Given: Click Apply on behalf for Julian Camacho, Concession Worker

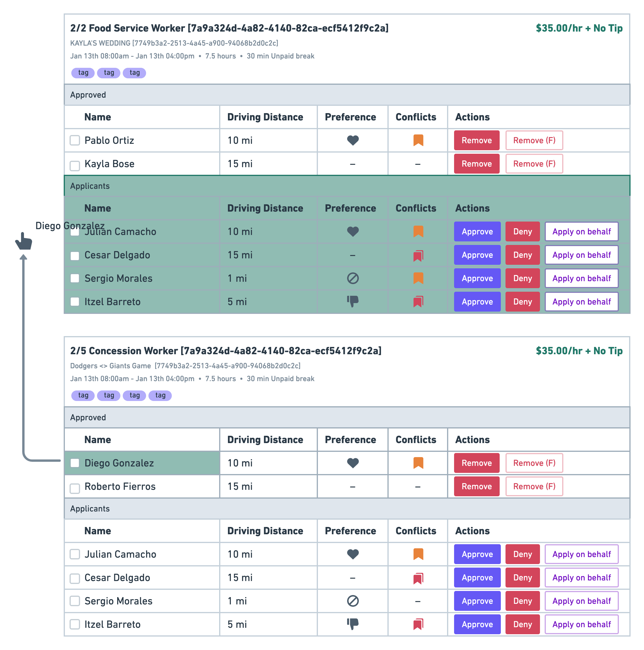Looking at the screenshot, I should pos(581,554).
